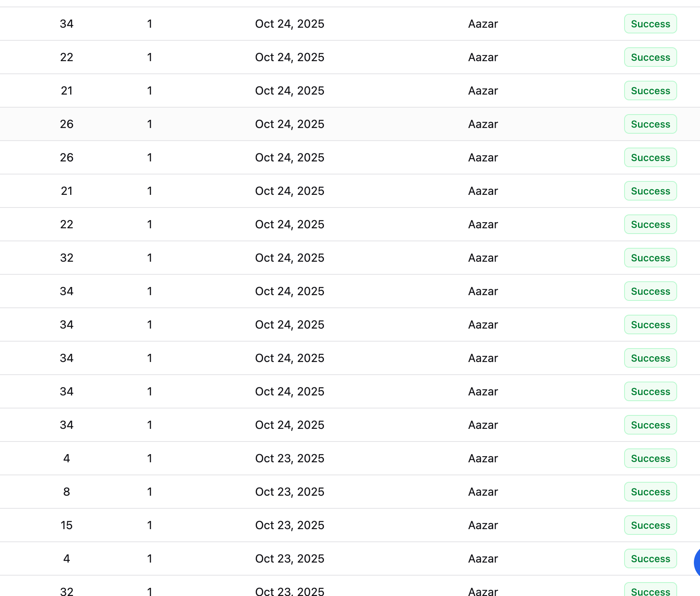Select the cell showing value 8

[x=66, y=492]
